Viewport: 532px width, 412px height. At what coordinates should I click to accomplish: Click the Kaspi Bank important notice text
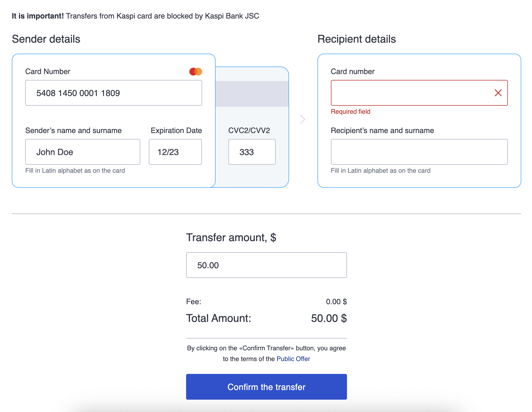click(x=135, y=16)
